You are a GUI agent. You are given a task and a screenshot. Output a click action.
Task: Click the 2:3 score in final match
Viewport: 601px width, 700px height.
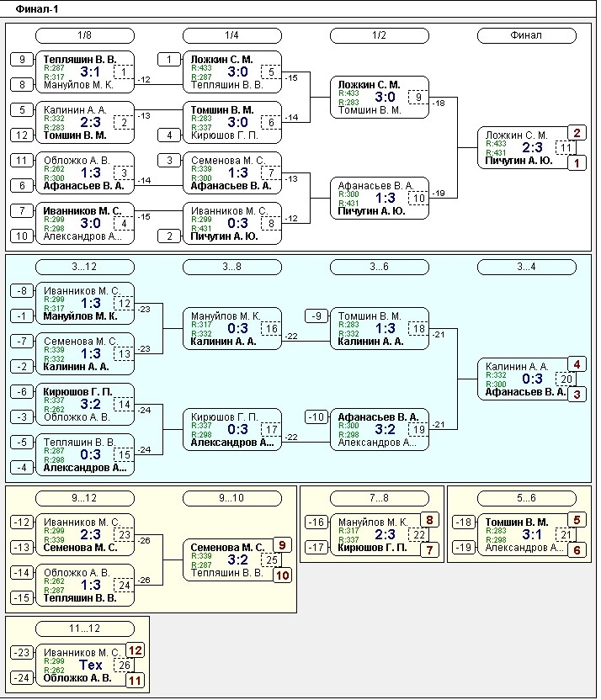(x=530, y=147)
